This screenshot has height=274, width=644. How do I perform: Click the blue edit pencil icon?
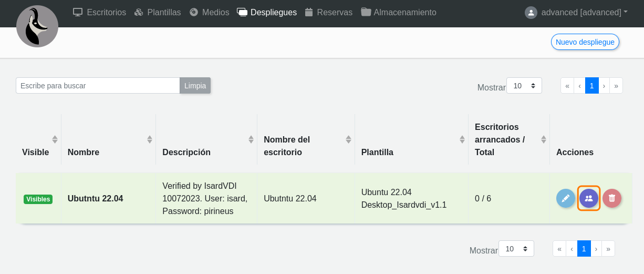tap(566, 198)
